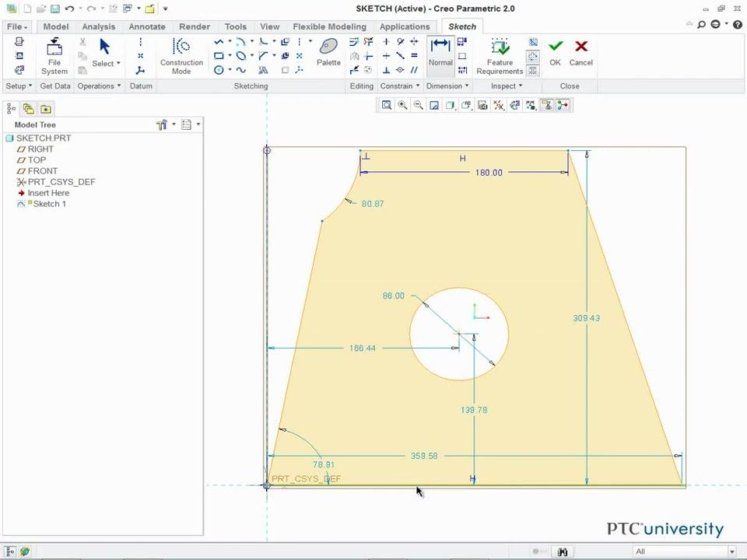
Task: Expand the Constrain group dropdown
Action: click(400, 86)
